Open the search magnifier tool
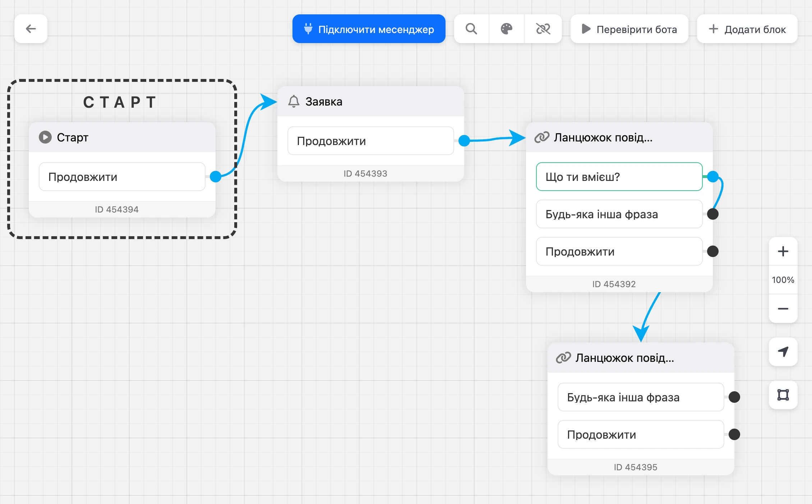This screenshot has height=504, width=812. [x=471, y=29]
